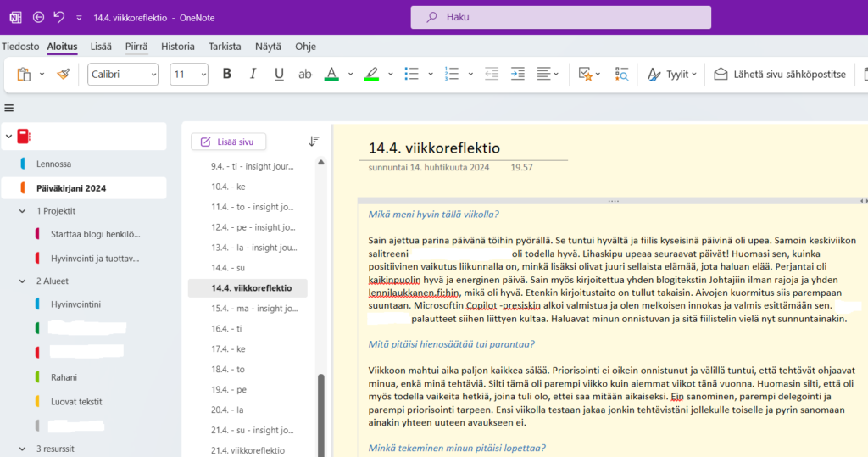
Task: Open the Näytä tab
Action: coord(268,47)
